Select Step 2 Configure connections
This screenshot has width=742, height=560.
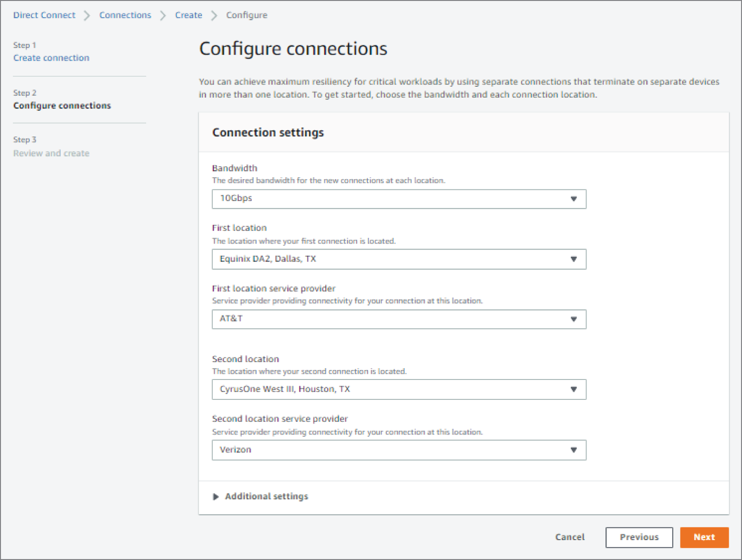coord(62,106)
